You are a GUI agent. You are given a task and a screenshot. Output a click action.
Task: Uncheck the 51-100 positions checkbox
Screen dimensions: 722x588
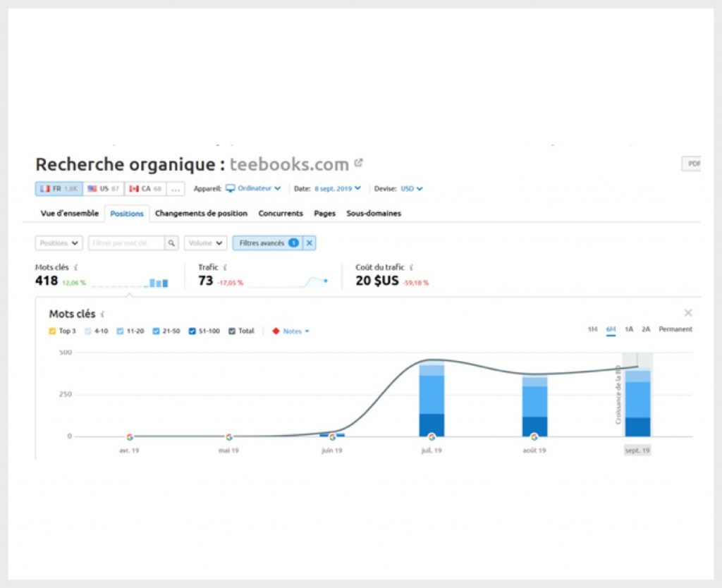click(192, 331)
